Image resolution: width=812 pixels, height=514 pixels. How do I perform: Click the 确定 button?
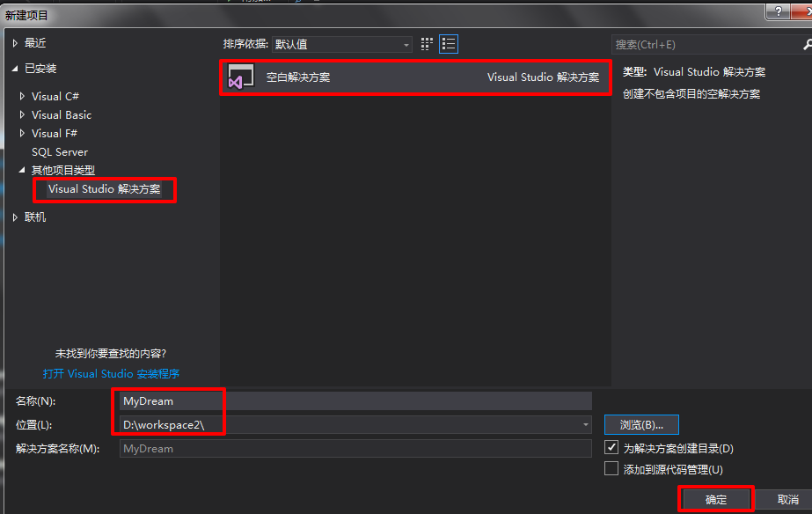(x=716, y=500)
